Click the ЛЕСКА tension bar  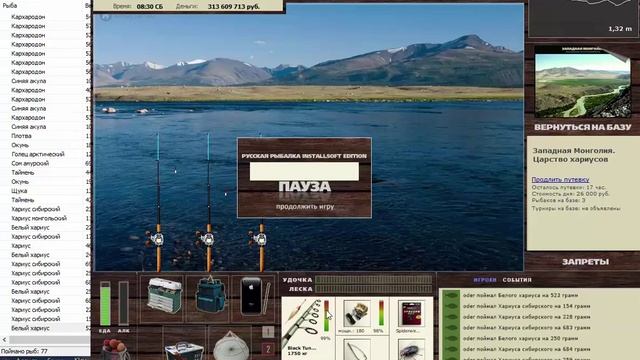[373, 289]
